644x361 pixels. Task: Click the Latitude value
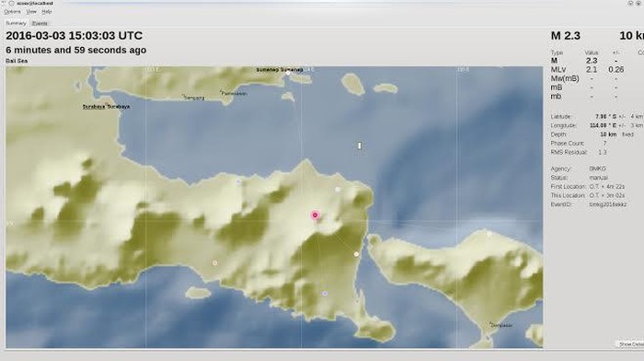click(605, 117)
